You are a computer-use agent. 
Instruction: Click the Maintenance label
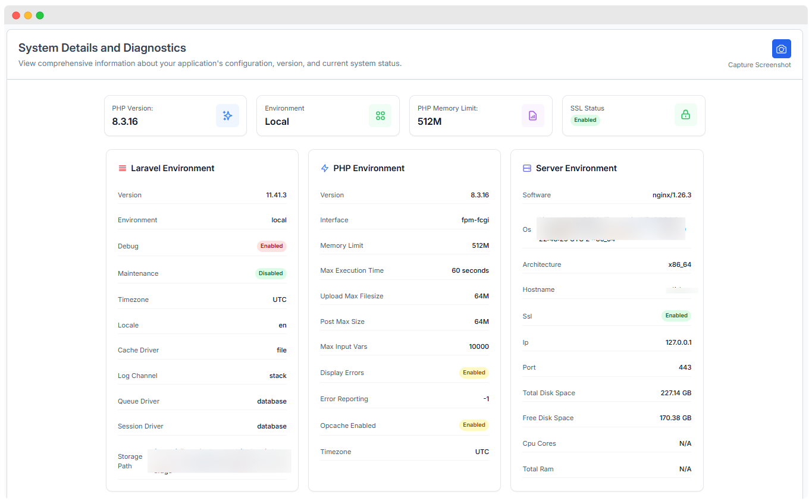[x=138, y=273]
